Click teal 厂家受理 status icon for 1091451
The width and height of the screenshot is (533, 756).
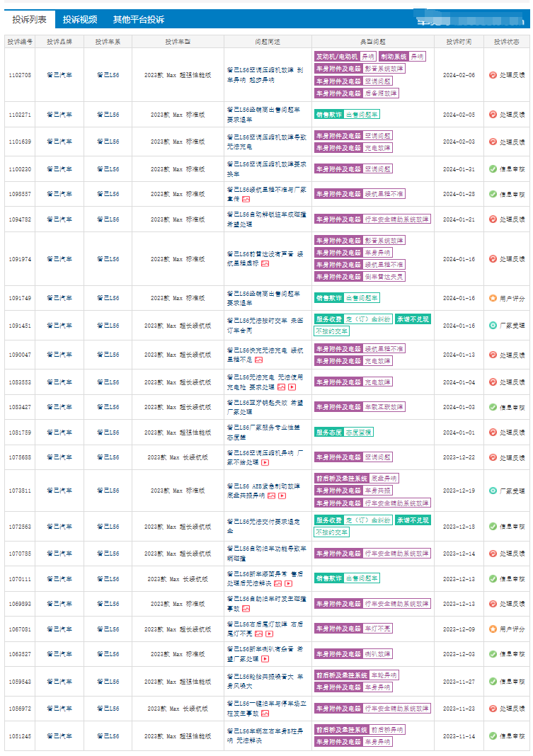coord(493,326)
